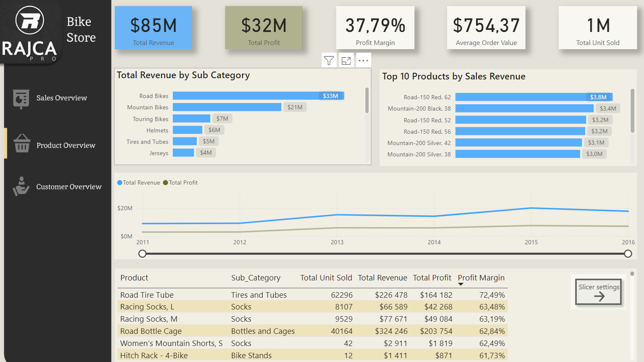Screen dimensions: 644x362
Task: Click the Top 10 Products chart scrollbar
Action: click(632, 111)
